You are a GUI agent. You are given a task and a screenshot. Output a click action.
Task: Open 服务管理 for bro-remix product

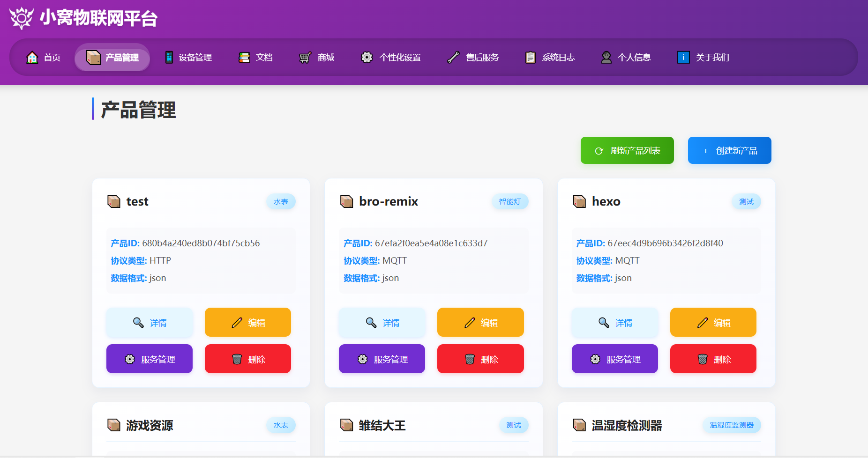(382, 359)
